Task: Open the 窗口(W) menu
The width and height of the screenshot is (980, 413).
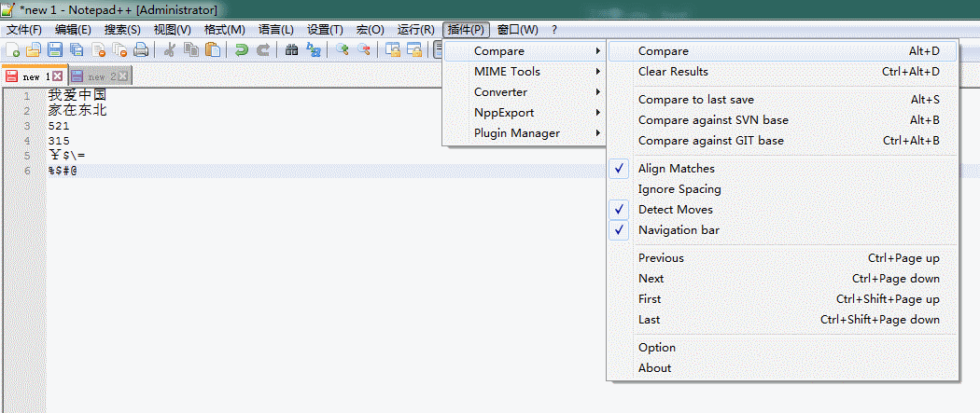Action: coord(517,29)
